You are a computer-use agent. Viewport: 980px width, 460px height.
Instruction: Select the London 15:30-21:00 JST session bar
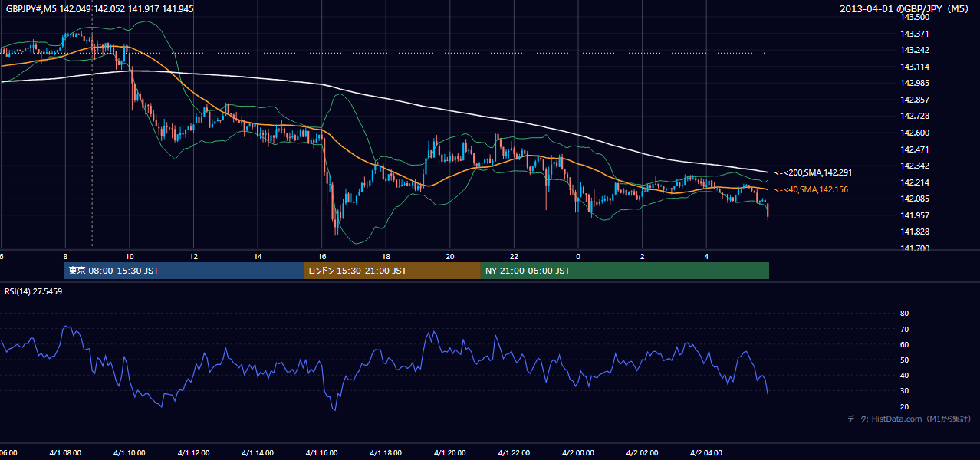point(393,271)
